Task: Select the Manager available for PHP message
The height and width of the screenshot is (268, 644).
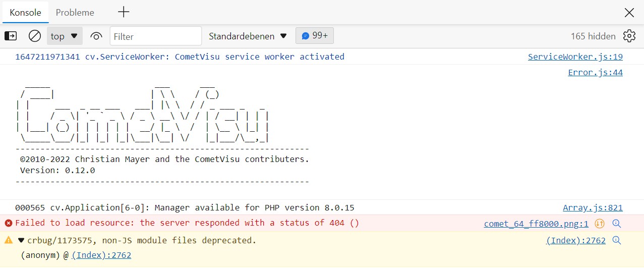Action: 185,208
